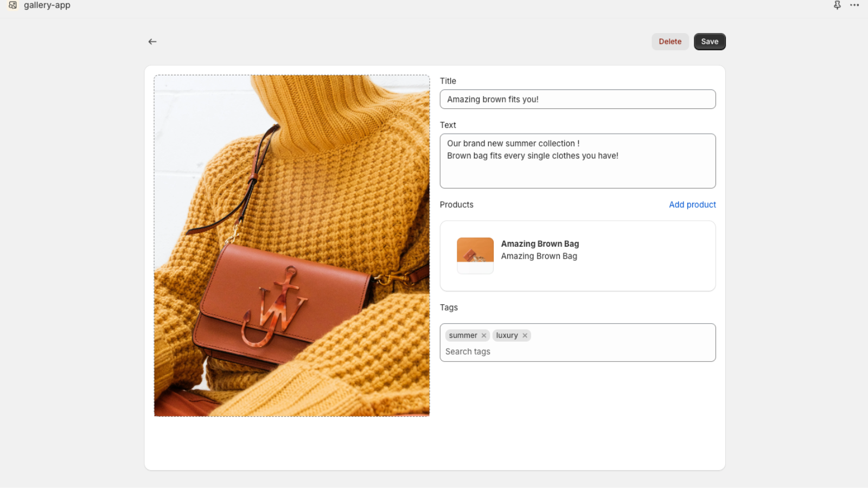Open the Search tags field
This screenshot has width=868, height=488.
tap(577, 351)
